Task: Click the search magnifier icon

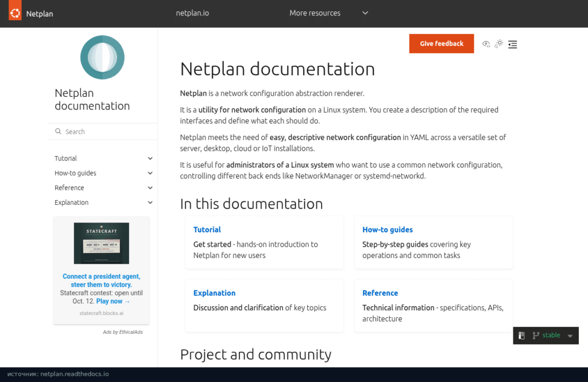Action: pyautogui.click(x=58, y=131)
